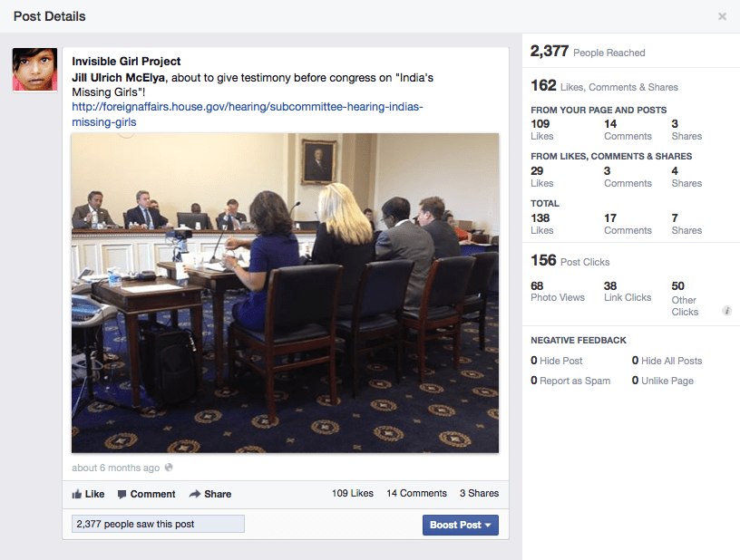View the 3 Shares
Viewport: 740px width, 560px height.
point(479,494)
